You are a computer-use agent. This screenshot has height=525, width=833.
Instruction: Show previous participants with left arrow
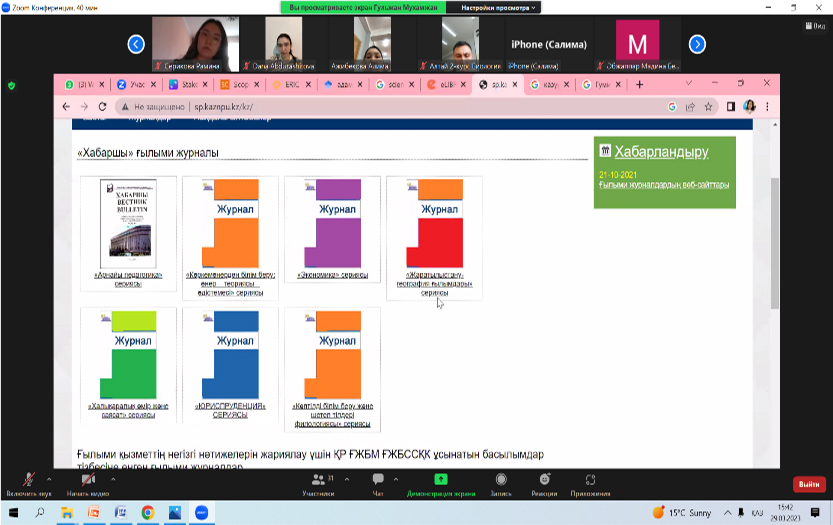[136, 44]
